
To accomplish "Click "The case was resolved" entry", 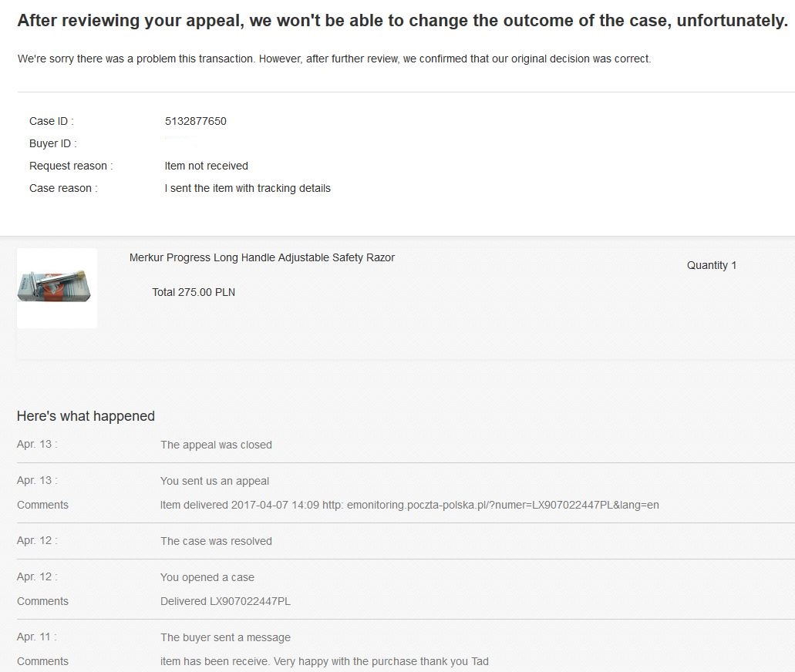I will (x=216, y=541).
